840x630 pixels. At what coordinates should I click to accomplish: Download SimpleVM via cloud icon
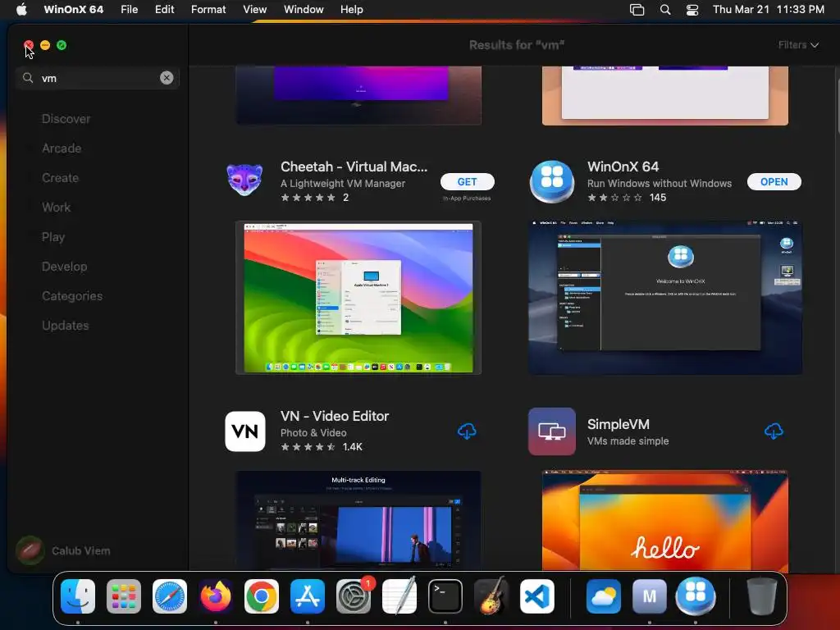774,431
